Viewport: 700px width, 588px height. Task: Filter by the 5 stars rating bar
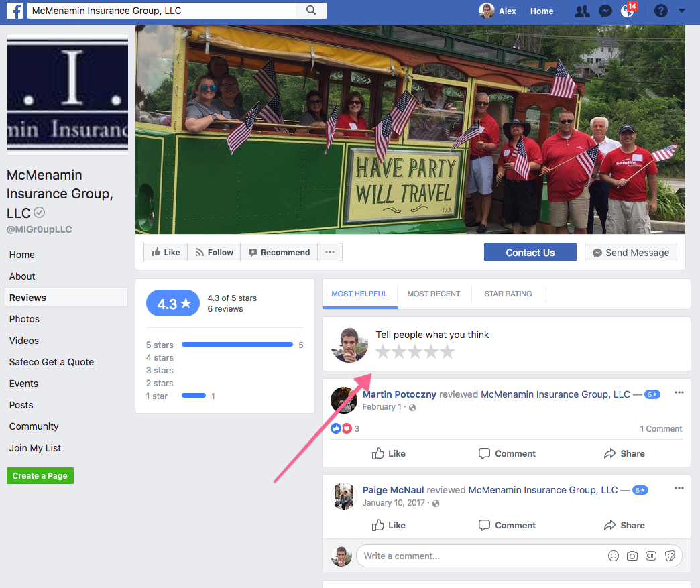click(x=237, y=345)
